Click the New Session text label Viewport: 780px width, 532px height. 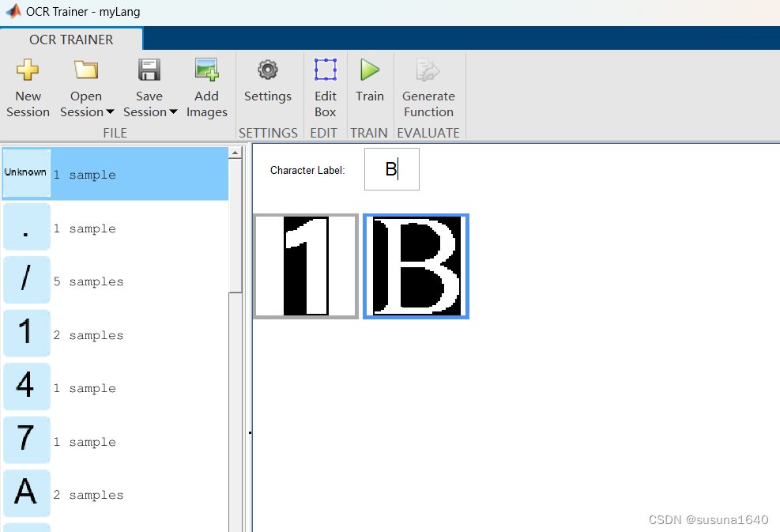(28, 104)
